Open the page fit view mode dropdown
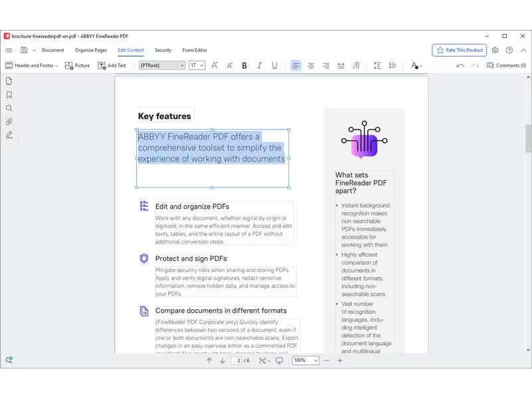Screen dimensions: 532x399 coord(265,360)
